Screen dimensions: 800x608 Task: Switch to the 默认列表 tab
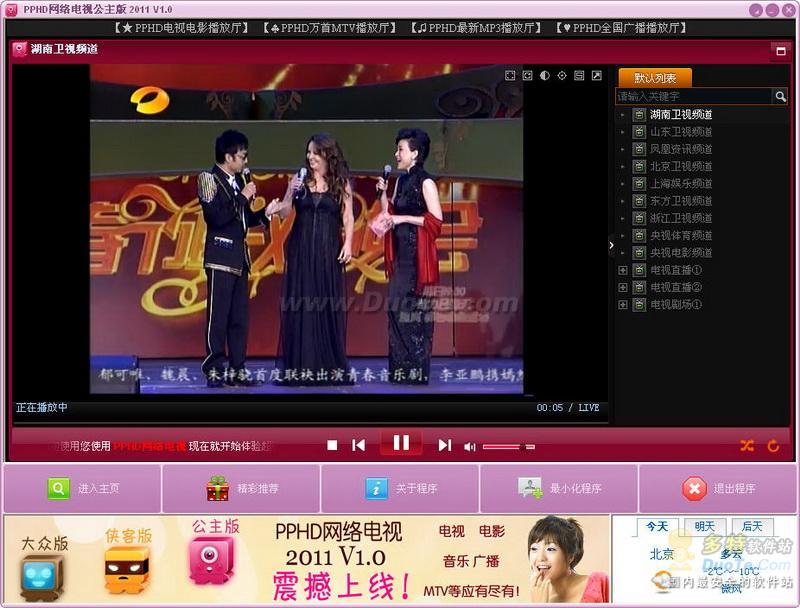(x=655, y=78)
